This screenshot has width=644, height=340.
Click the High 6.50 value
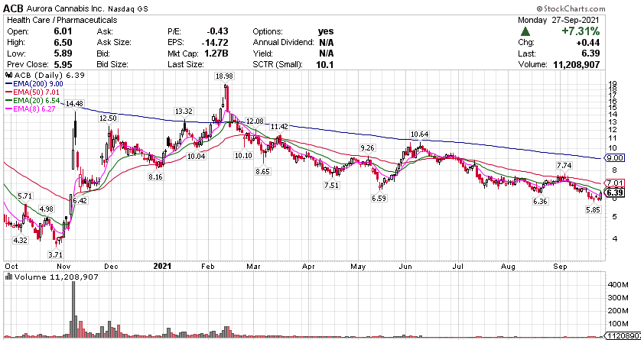click(x=63, y=42)
